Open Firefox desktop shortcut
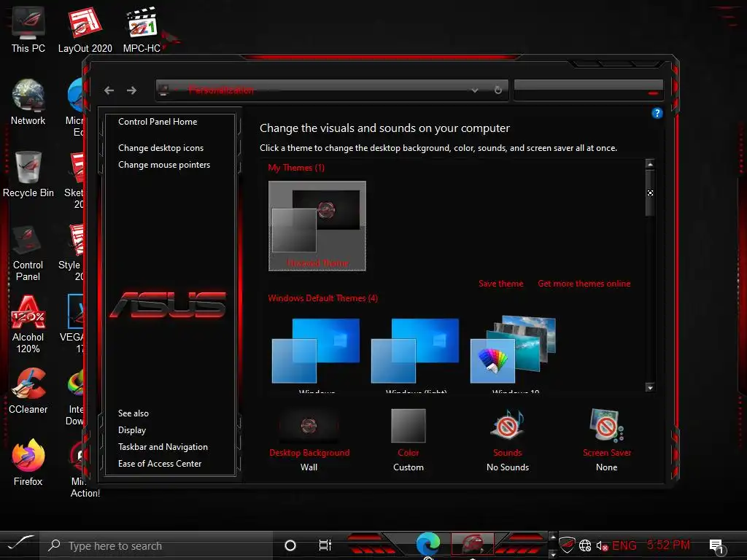 (x=28, y=463)
